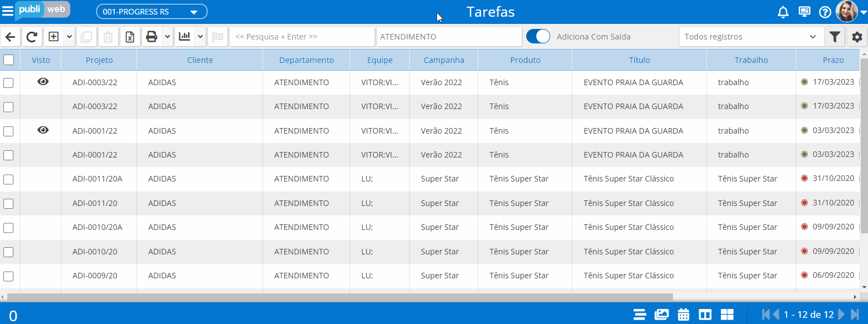Print the task list
868x324 pixels.
pos(152,37)
